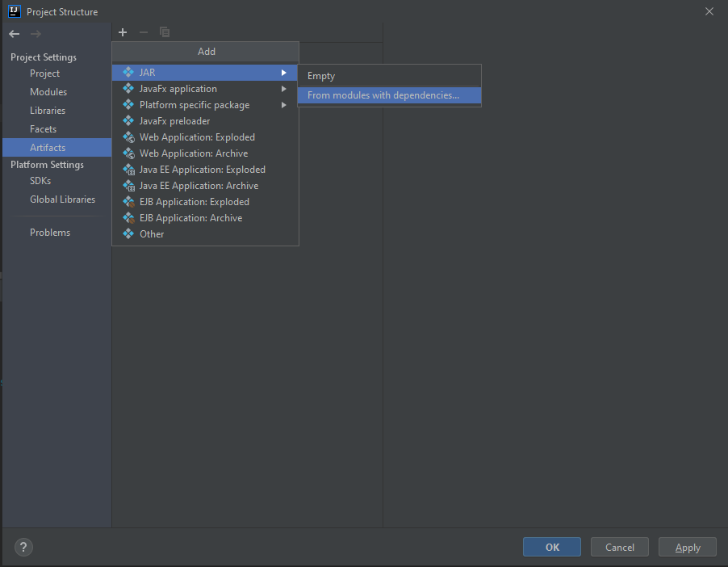Select From modules with dependencies
This screenshot has height=567, width=728.
click(x=390, y=95)
